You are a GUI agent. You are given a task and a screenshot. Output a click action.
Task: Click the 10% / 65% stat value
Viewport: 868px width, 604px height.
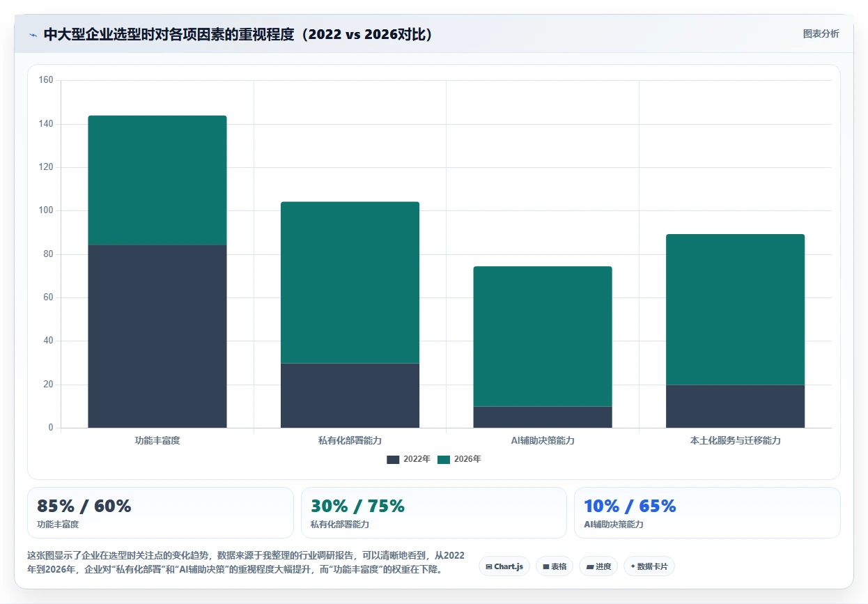[x=630, y=506]
